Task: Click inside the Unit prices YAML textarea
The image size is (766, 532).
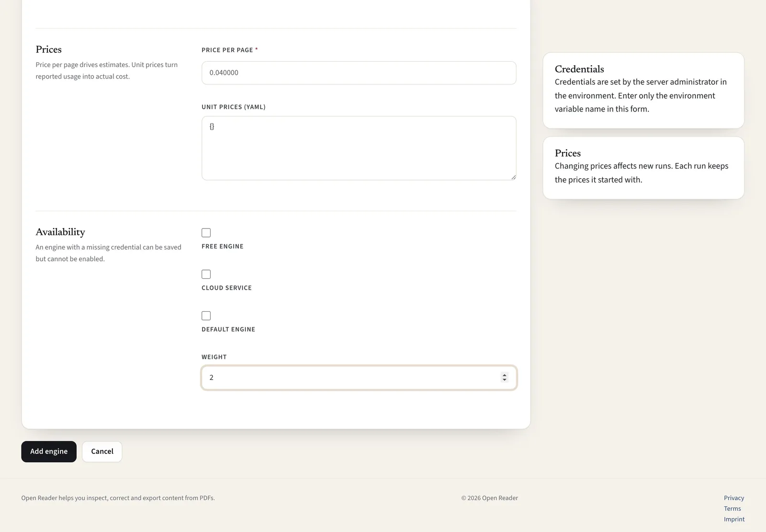Action: click(359, 148)
